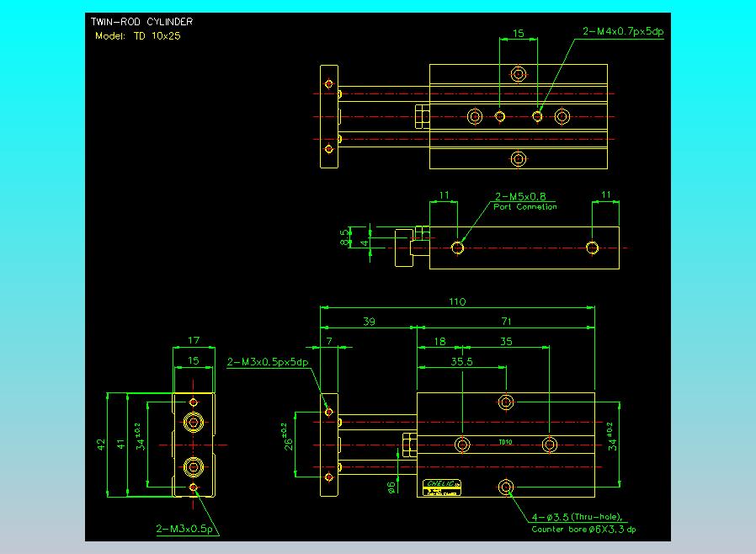Select the 'Counter bore ø6X3.3 dp' note
The height and width of the screenshot is (554, 756).
[583, 530]
